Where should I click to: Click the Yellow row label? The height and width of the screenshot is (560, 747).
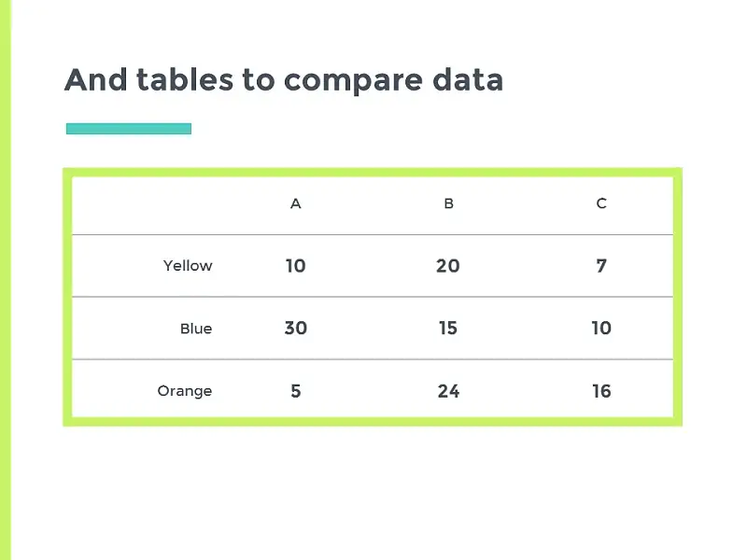188,266
